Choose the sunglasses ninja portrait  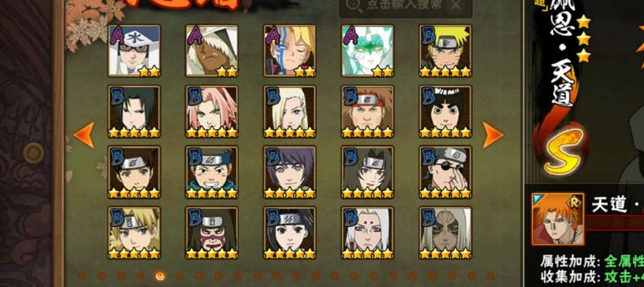pyautogui.click(x=445, y=172)
